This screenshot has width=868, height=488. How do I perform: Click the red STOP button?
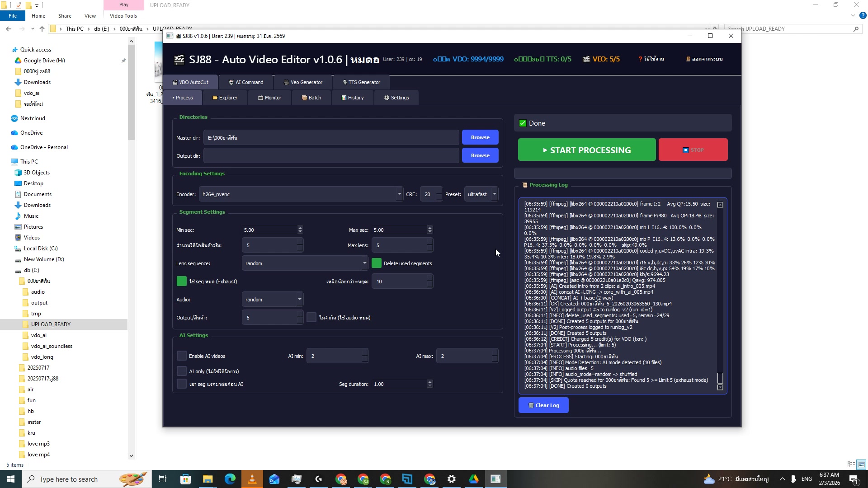click(693, 150)
